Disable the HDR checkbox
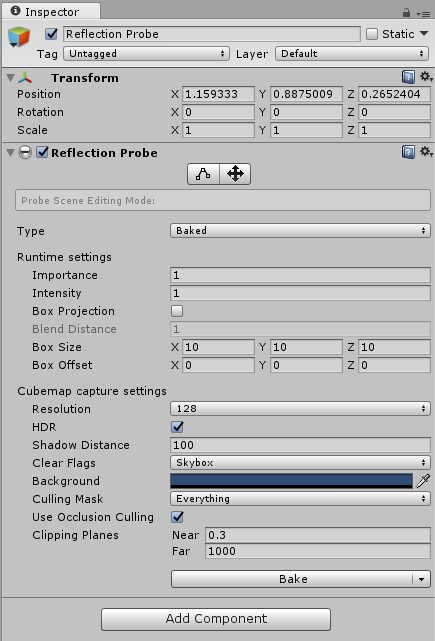Viewport: 435px width, 641px height. click(x=177, y=427)
